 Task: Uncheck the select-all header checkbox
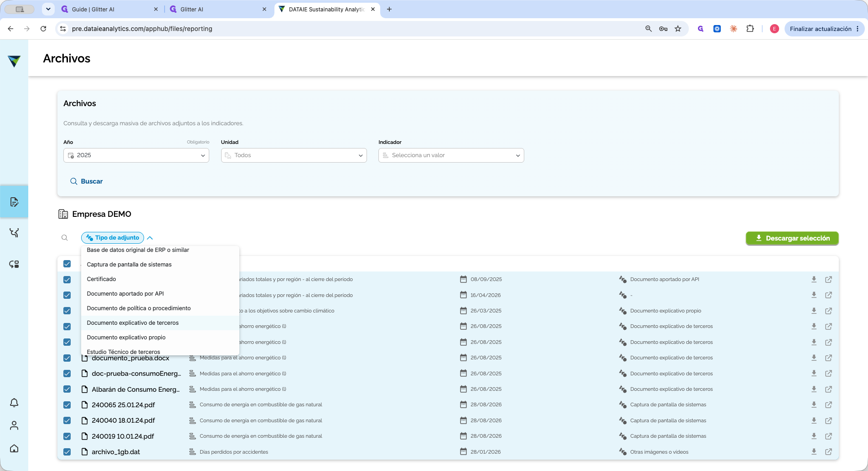(67, 264)
